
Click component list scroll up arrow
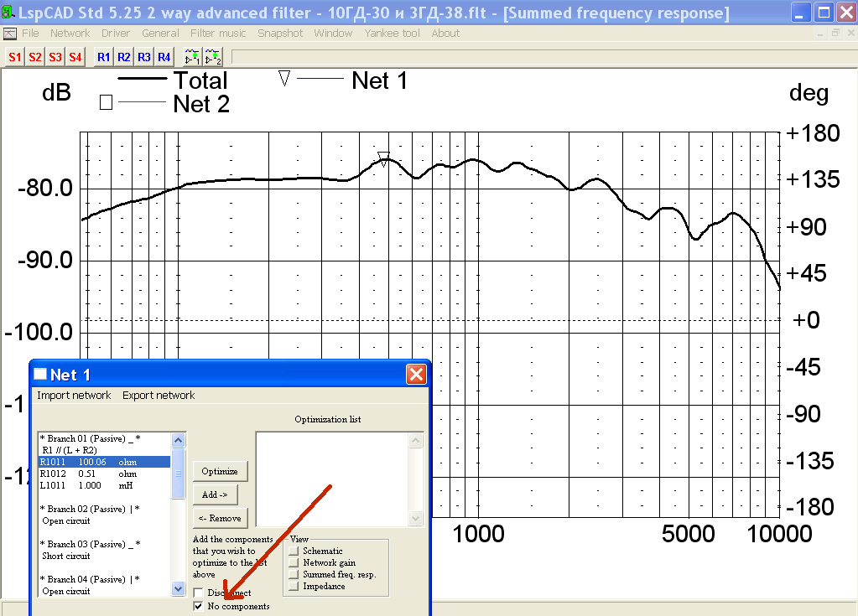point(179,440)
